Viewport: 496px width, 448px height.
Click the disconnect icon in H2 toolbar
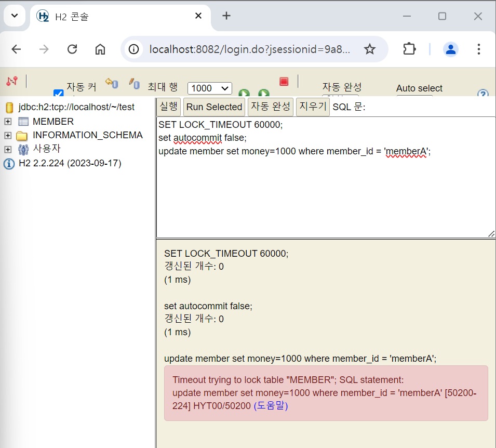12,82
